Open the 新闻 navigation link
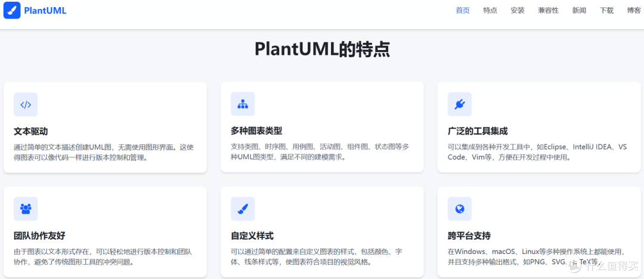This screenshot has height=279, width=644. click(x=579, y=11)
